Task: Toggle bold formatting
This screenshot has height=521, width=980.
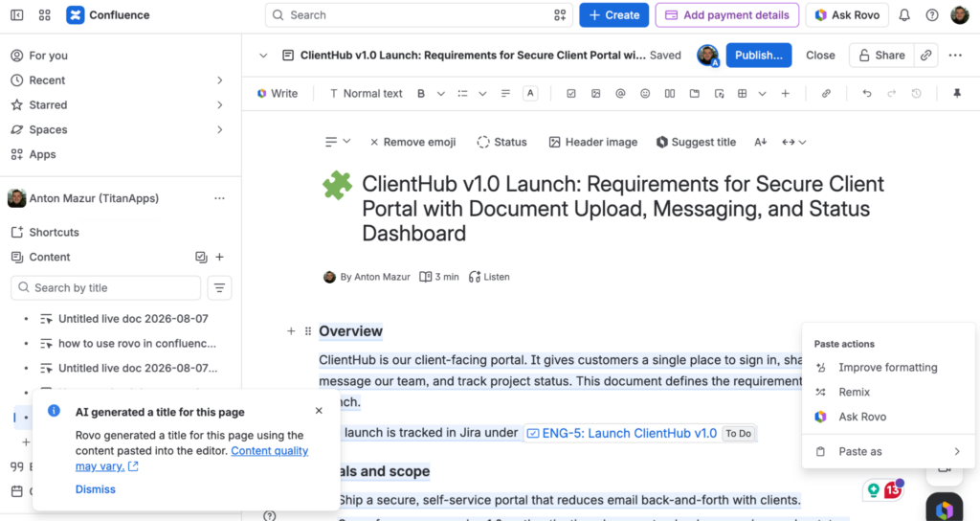Action: [x=421, y=93]
